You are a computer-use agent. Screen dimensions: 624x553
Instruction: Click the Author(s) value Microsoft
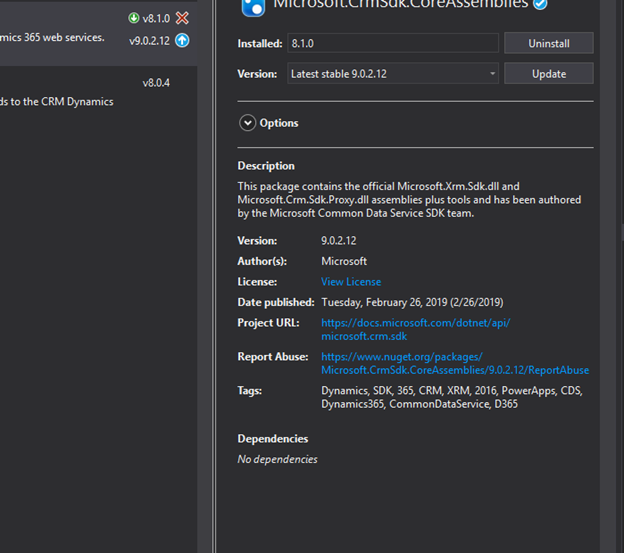[344, 261]
